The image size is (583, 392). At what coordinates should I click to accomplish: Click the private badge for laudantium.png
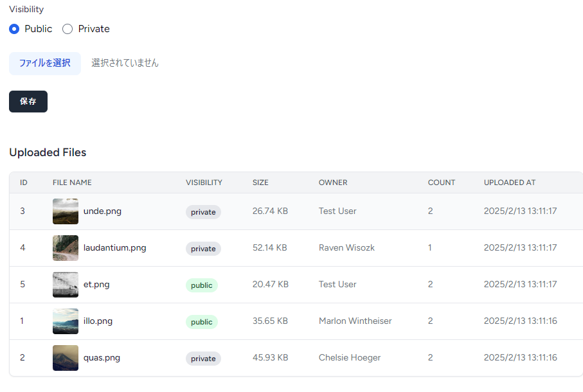203,249
